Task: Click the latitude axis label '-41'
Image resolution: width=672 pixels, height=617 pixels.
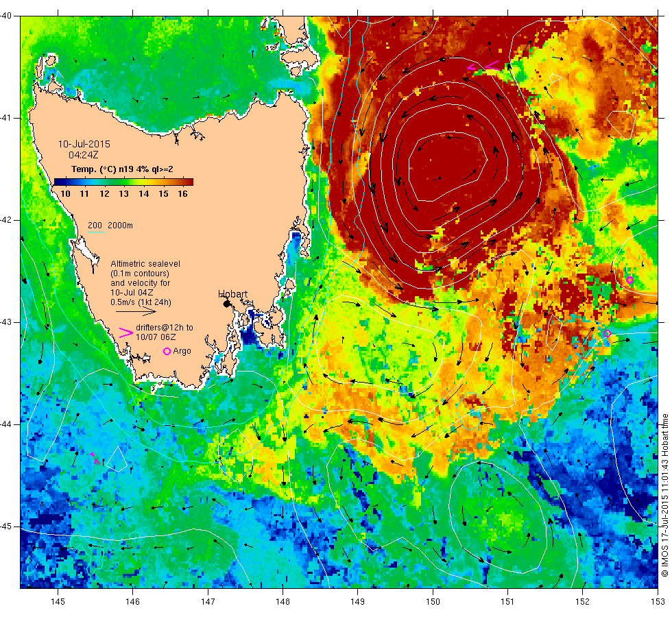Action: [6, 118]
